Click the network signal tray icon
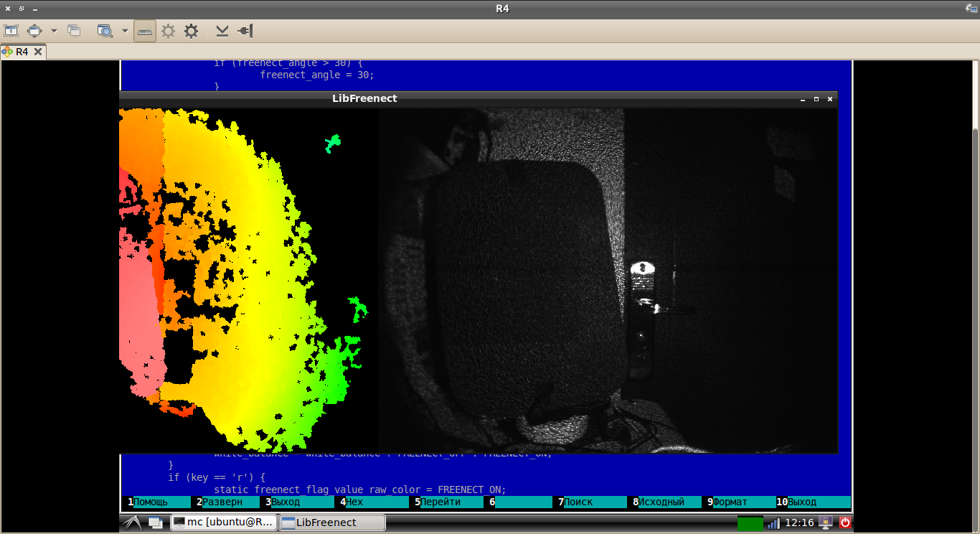This screenshot has width=980, height=534. click(x=773, y=523)
